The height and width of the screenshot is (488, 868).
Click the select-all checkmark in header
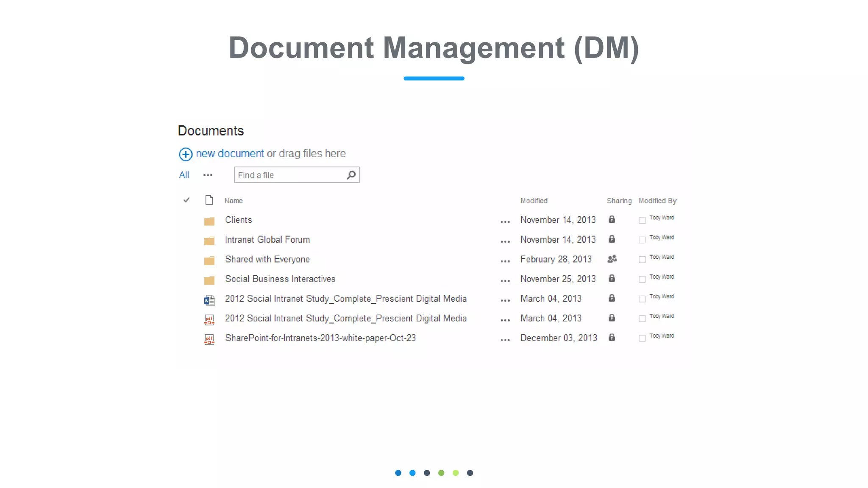[186, 200]
